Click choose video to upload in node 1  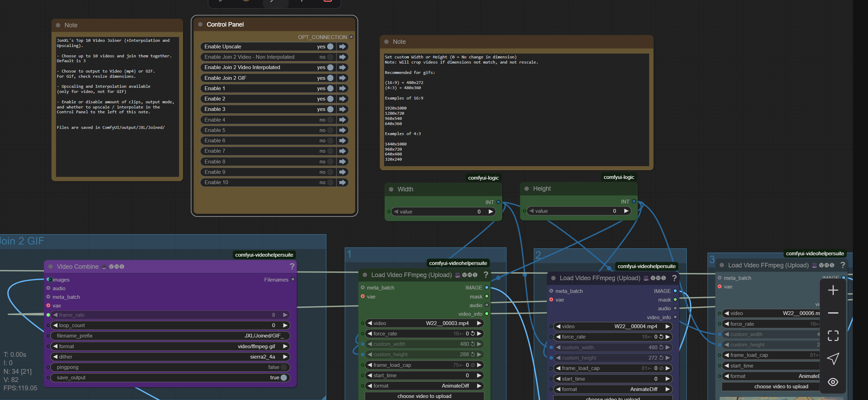pyautogui.click(x=424, y=396)
